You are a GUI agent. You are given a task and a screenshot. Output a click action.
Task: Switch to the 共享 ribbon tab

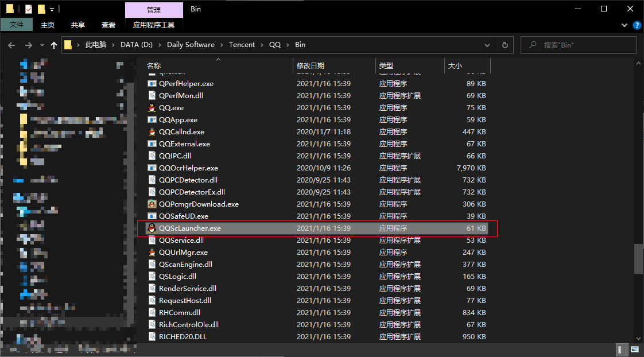click(78, 25)
